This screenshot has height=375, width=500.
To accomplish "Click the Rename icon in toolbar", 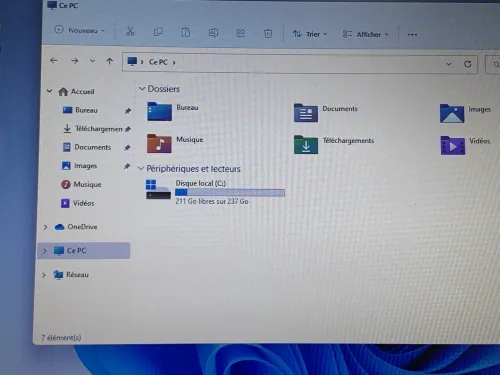I will [x=213, y=33].
